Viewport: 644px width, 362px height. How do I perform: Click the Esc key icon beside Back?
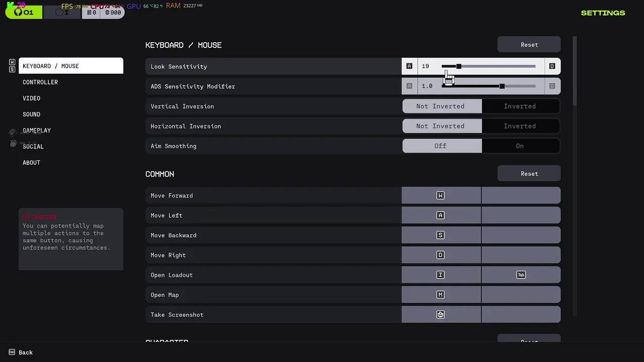[x=12, y=352]
